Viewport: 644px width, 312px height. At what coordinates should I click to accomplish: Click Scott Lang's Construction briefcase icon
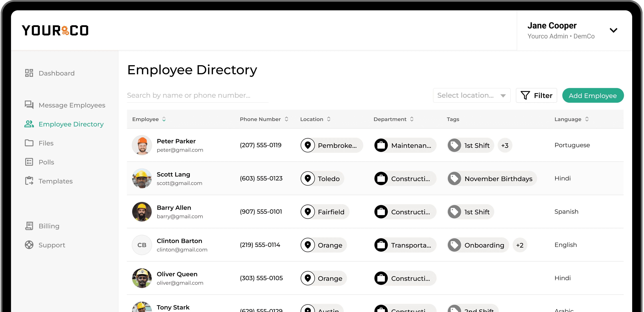[x=381, y=178]
